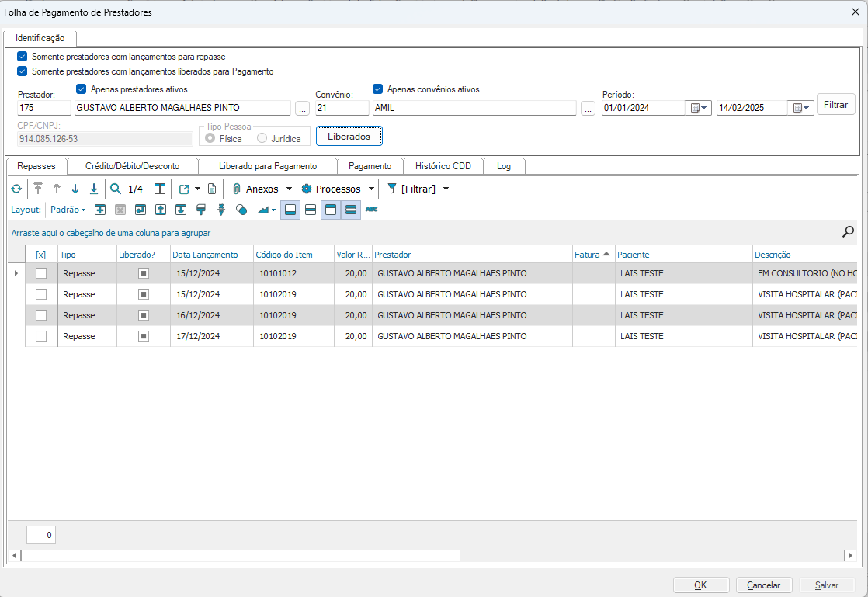
Task: Open the period end date calendar dropdown
Action: (x=801, y=108)
